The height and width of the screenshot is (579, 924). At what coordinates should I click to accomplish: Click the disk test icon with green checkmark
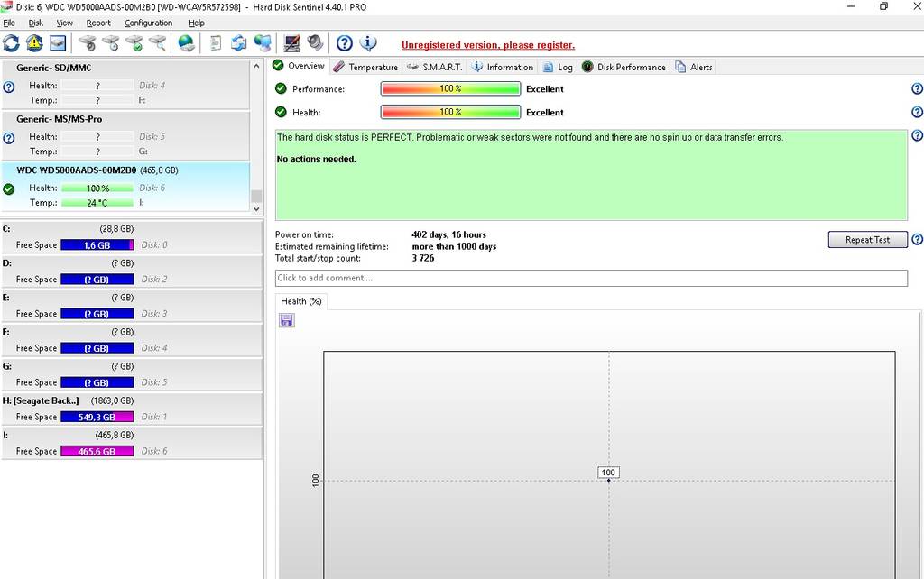pyautogui.click(x=134, y=42)
